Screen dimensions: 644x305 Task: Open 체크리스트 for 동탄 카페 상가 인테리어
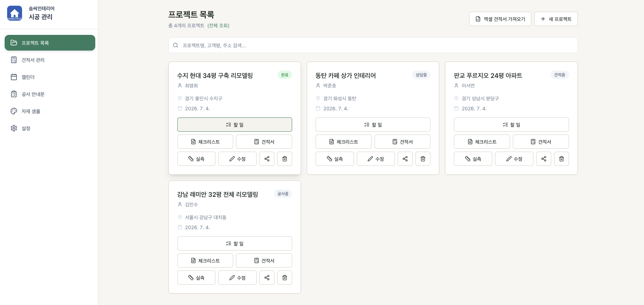344,142
